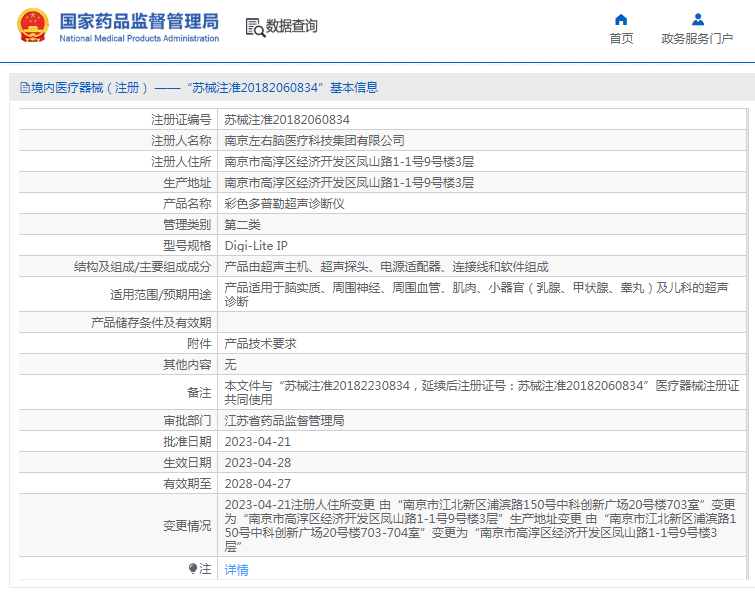755x593 pixels.
Task: Click the expiry date 2028-04-27
Action: pyautogui.click(x=257, y=483)
